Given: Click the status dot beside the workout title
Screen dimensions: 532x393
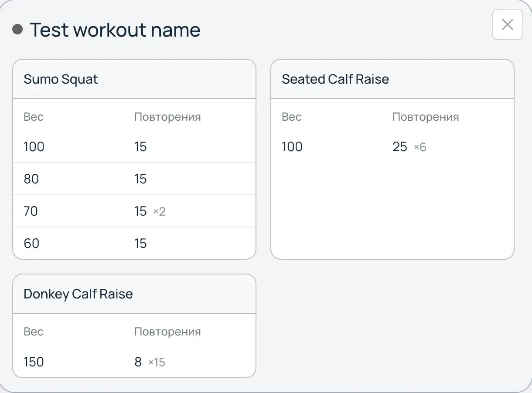Looking at the screenshot, I should pos(17,29).
